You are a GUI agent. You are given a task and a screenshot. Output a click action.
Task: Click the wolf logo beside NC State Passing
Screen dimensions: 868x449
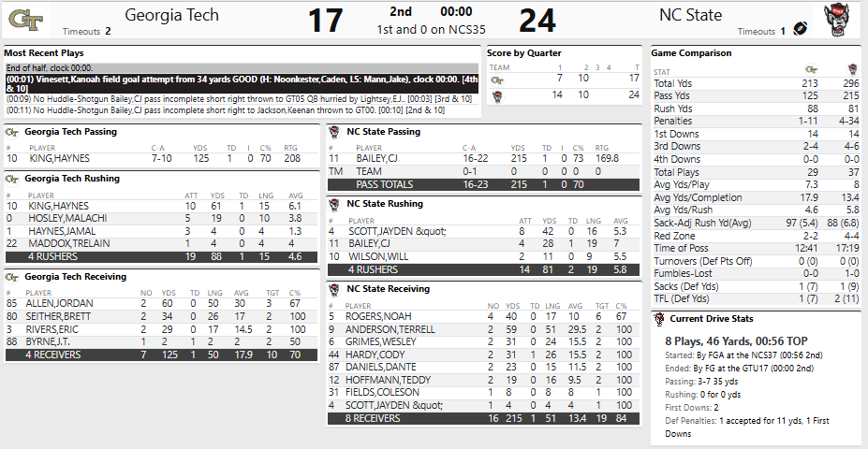(x=335, y=132)
